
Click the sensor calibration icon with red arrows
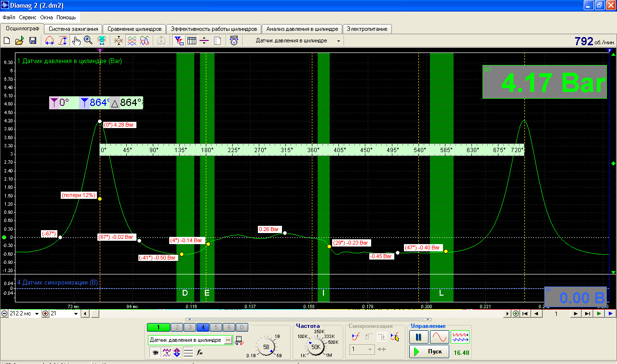click(x=239, y=341)
